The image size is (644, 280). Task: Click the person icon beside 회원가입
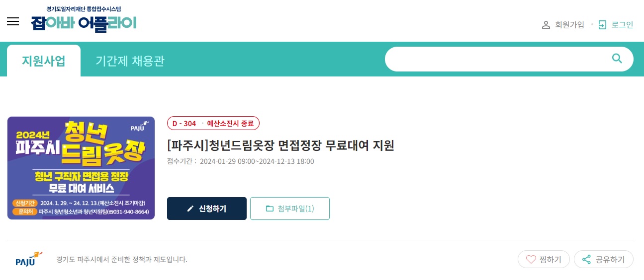coord(546,25)
